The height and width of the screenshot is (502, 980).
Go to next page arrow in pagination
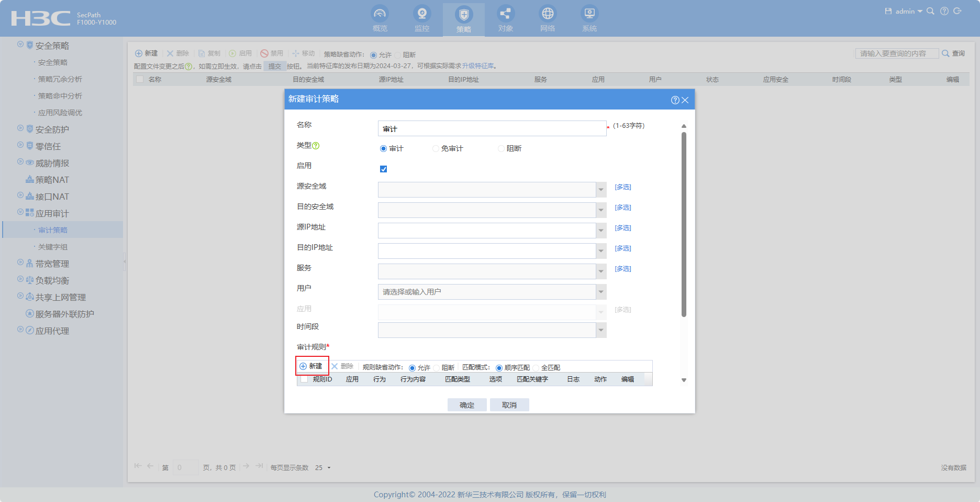pos(246,466)
